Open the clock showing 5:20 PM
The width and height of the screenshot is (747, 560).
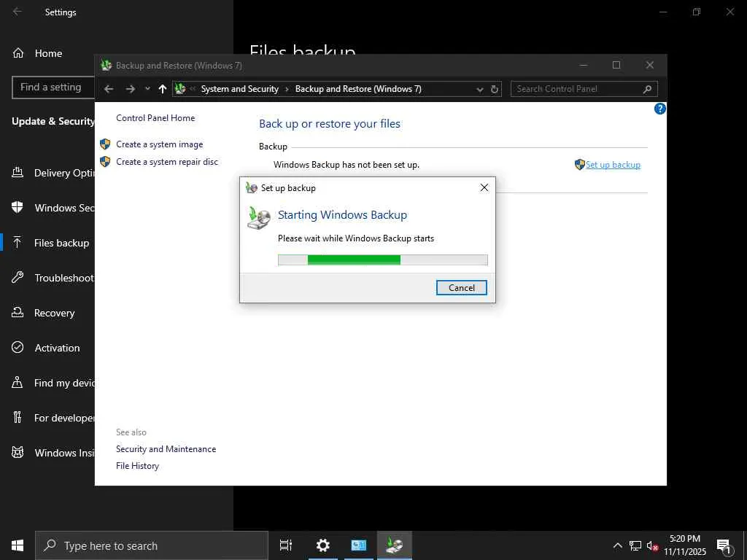pos(685,545)
